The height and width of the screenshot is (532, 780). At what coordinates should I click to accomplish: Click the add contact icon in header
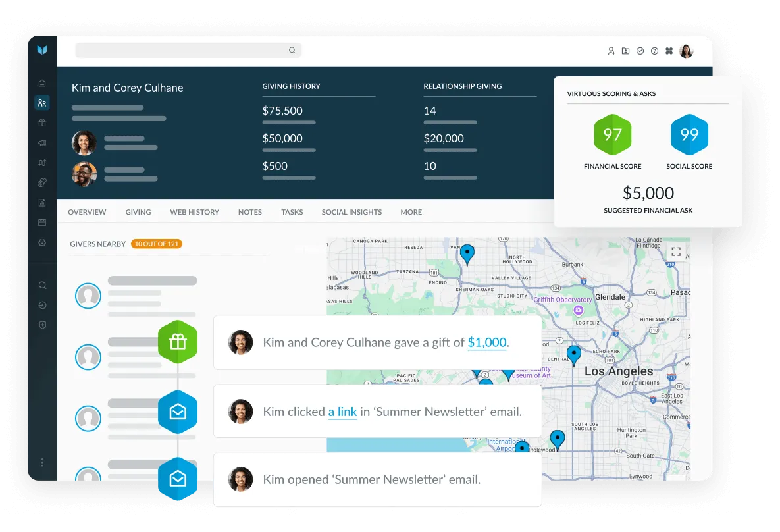611,51
